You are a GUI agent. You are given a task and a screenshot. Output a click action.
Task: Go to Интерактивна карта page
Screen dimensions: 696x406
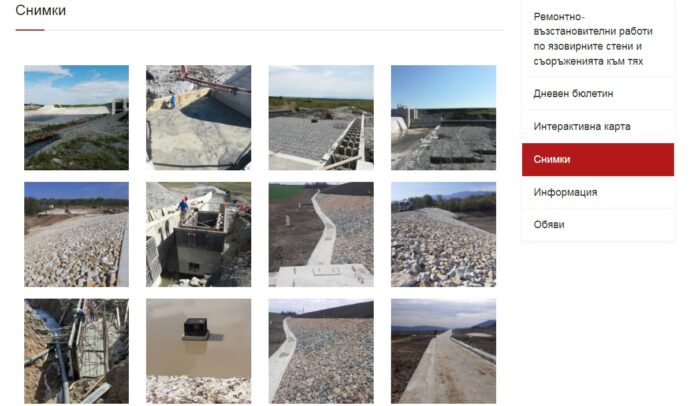tap(597, 126)
